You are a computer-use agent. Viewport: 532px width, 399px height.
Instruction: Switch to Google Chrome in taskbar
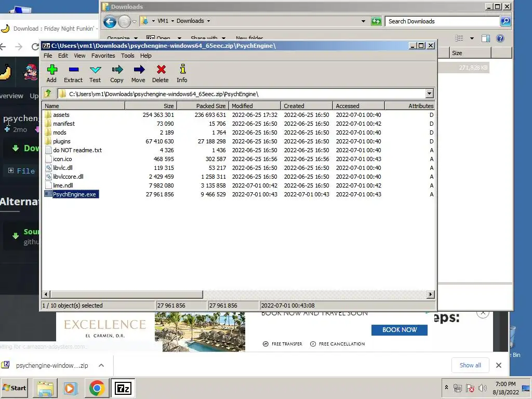coord(97,388)
